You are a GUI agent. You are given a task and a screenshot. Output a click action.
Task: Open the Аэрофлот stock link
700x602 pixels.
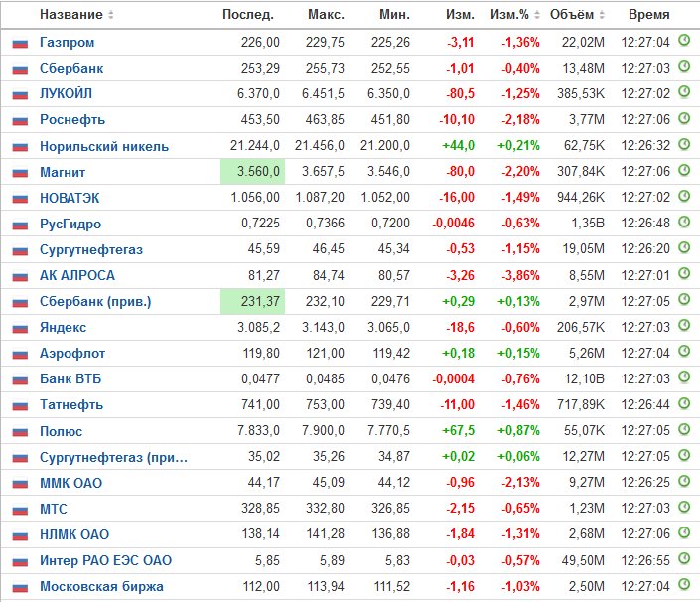click(x=72, y=354)
